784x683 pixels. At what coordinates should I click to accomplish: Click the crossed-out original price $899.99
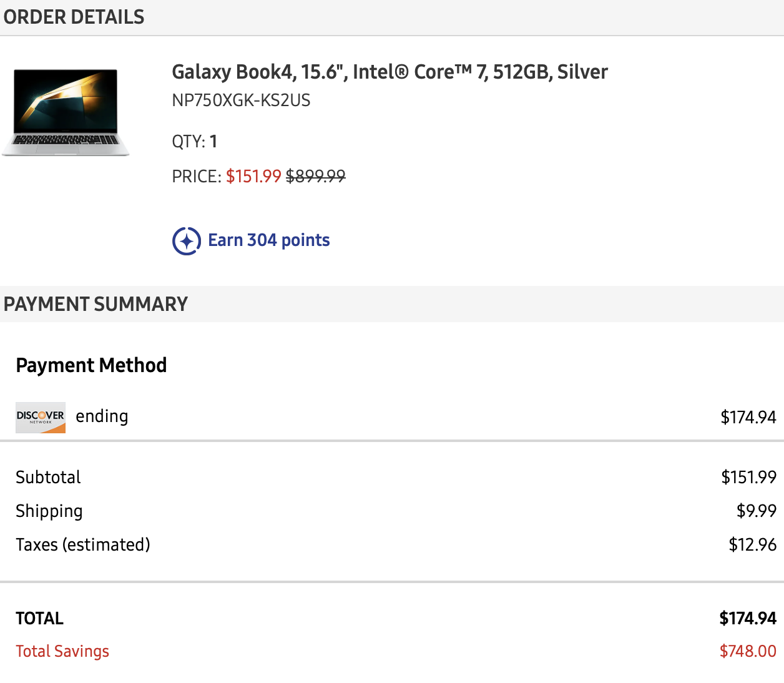tap(315, 176)
